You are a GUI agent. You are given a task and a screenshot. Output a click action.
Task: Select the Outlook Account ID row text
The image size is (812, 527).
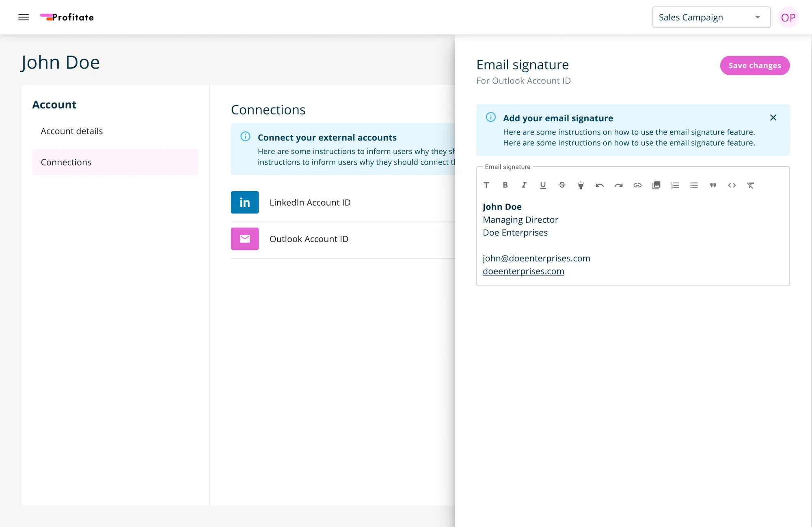pos(309,239)
